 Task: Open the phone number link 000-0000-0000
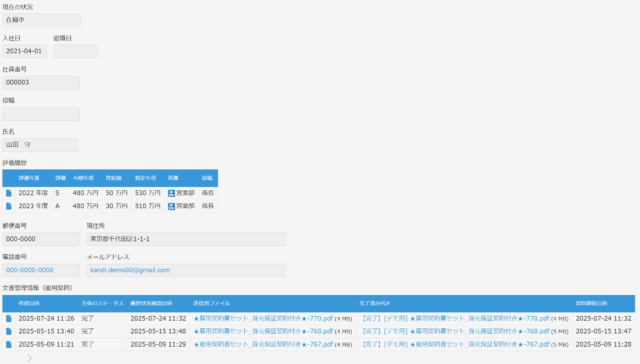pyautogui.click(x=29, y=270)
